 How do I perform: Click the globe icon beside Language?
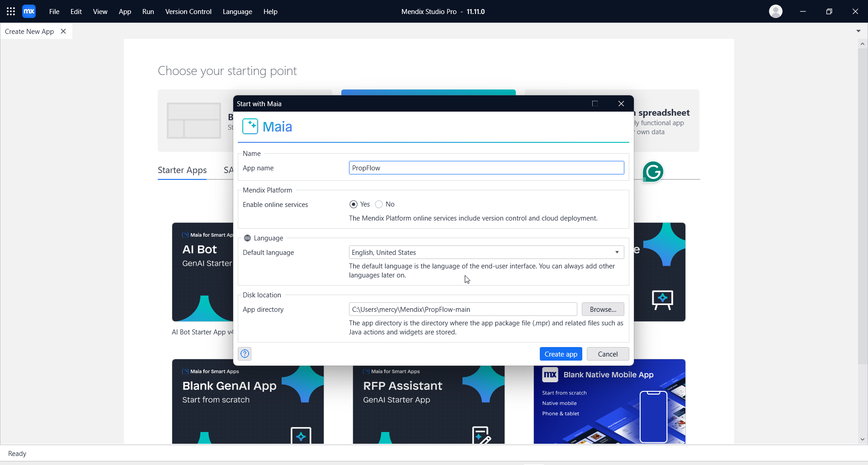[247, 238]
